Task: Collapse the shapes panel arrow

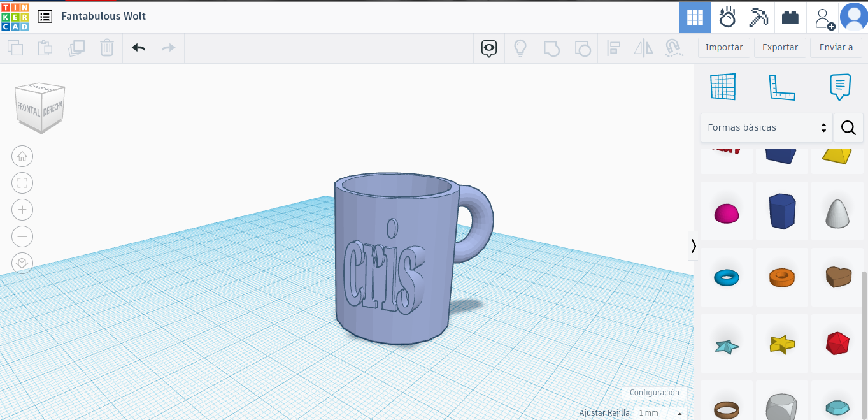Action: pyautogui.click(x=693, y=245)
